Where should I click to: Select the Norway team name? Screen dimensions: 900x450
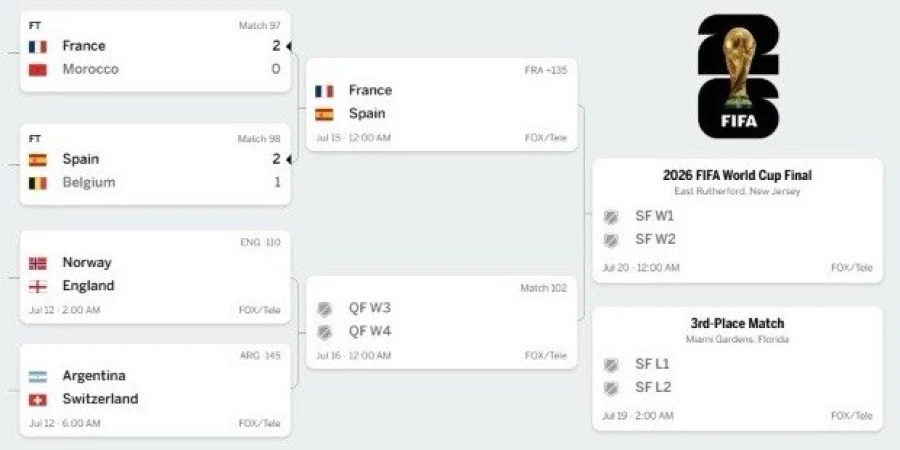click(87, 262)
